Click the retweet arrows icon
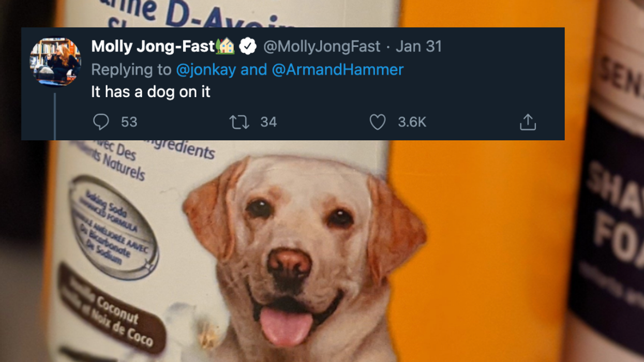This screenshot has height=362, width=644. point(239,122)
